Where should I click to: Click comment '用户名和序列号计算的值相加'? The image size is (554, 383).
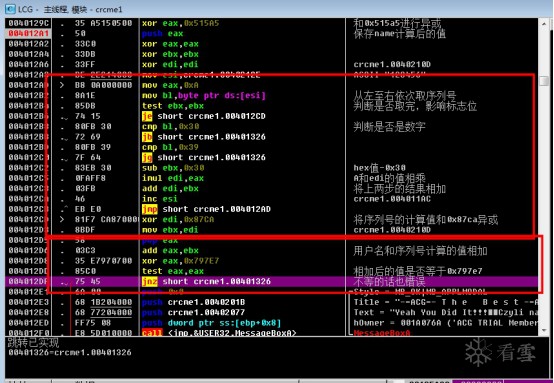[x=420, y=251]
